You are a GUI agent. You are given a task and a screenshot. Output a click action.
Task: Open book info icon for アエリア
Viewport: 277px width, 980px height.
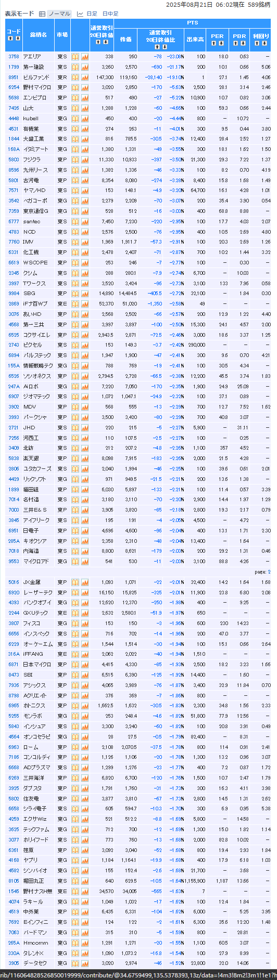coord(75,57)
